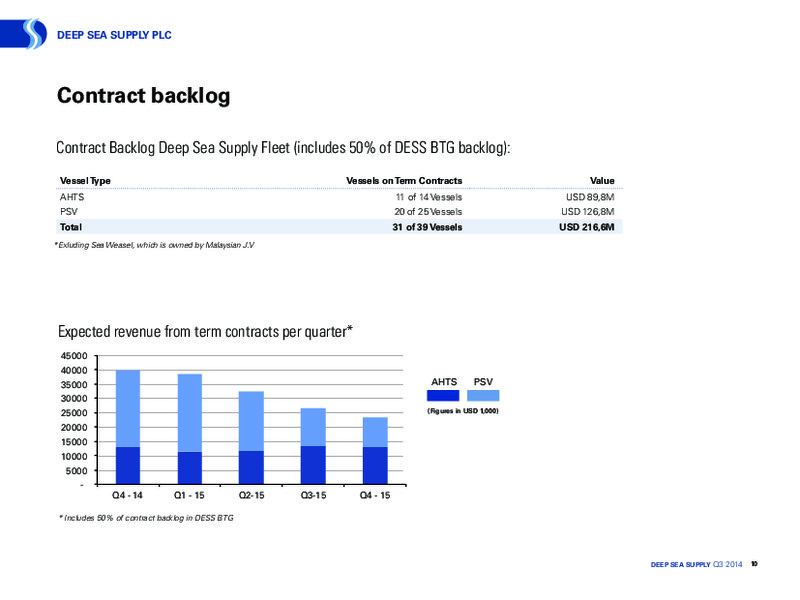Screen dimensions: 800x600
Task: Click the 11 of 14 Vessels cell
Action: pos(429,197)
